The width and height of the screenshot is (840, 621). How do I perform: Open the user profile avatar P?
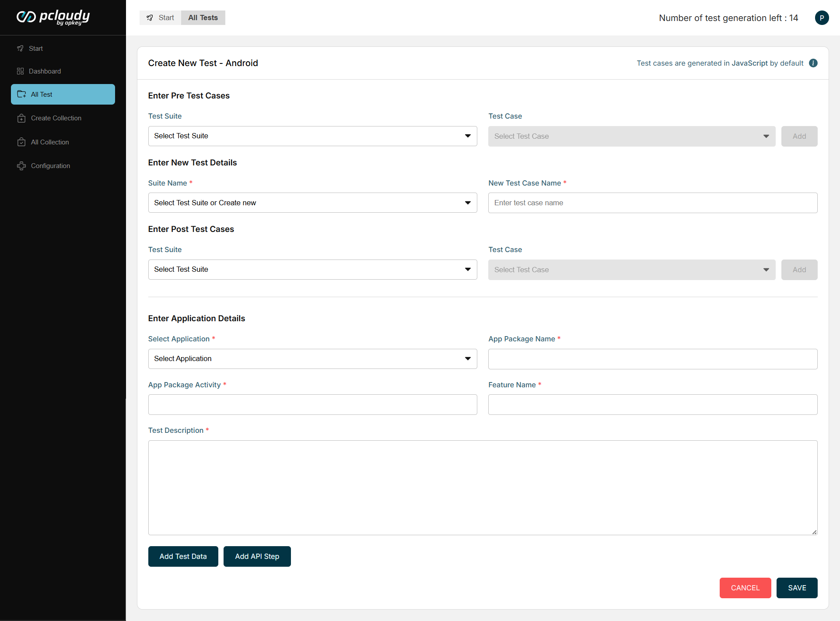click(822, 18)
